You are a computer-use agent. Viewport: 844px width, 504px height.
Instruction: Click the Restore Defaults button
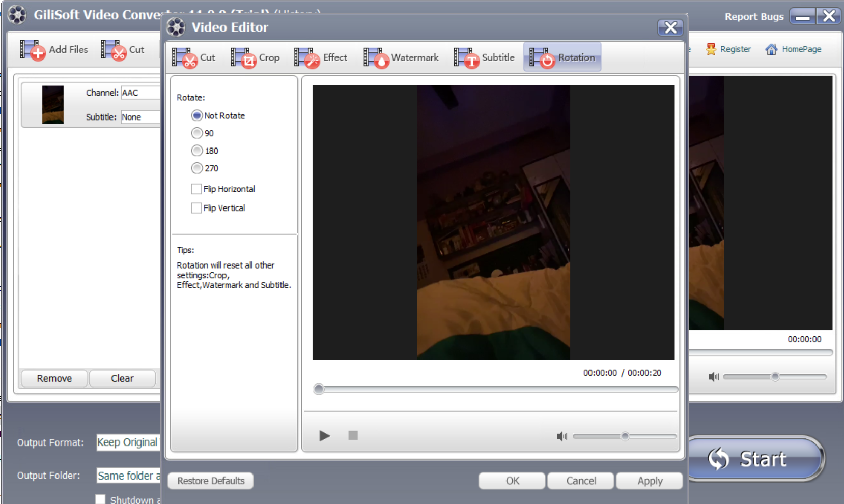211,481
